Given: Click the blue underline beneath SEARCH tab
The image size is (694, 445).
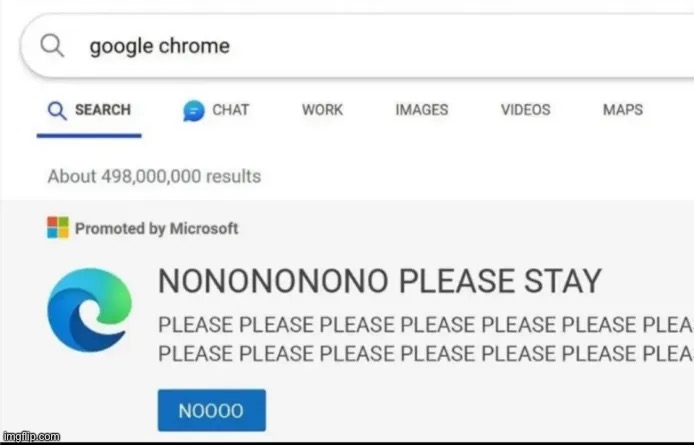Looking at the screenshot, I should (89, 135).
